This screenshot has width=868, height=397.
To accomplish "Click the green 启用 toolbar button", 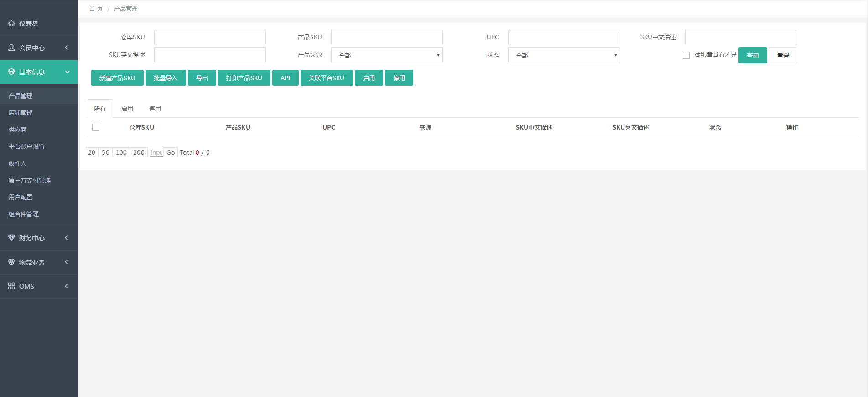I will (369, 78).
